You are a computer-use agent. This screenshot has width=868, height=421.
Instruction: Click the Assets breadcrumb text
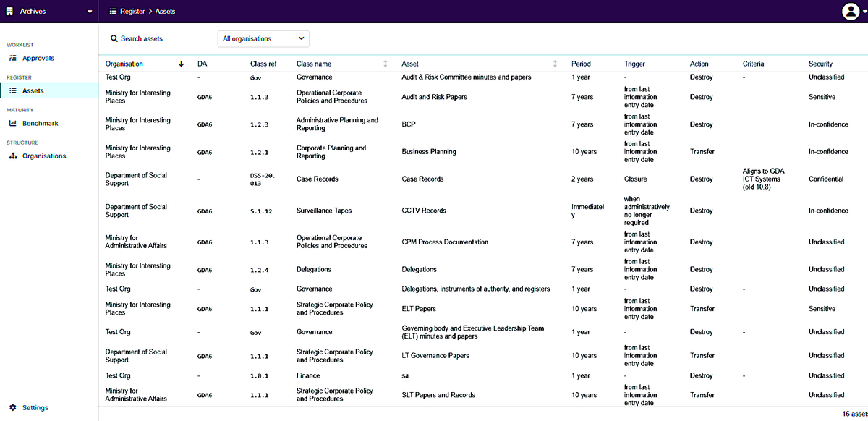[165, 12]
